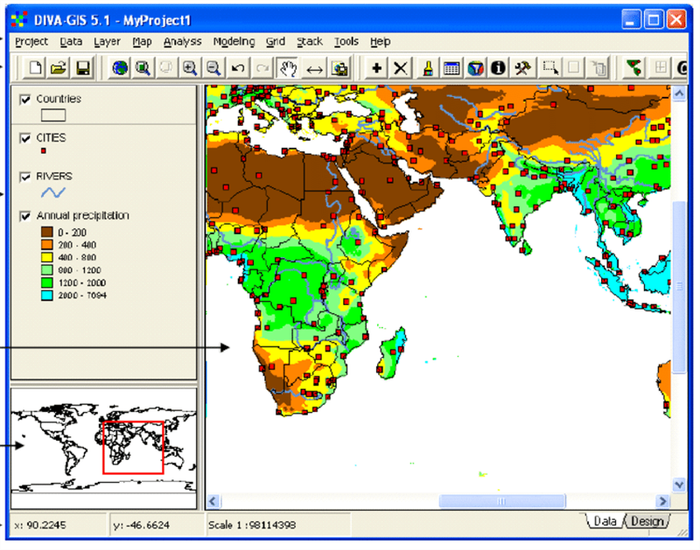Click the yellow 400 - 800 swatch

pyautogui.click(x=47, y=257)
